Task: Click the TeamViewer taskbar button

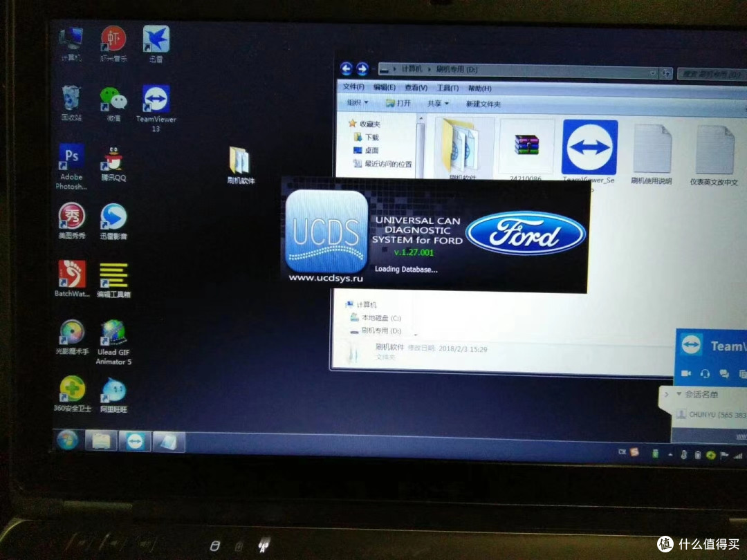Action: (135, 441)
